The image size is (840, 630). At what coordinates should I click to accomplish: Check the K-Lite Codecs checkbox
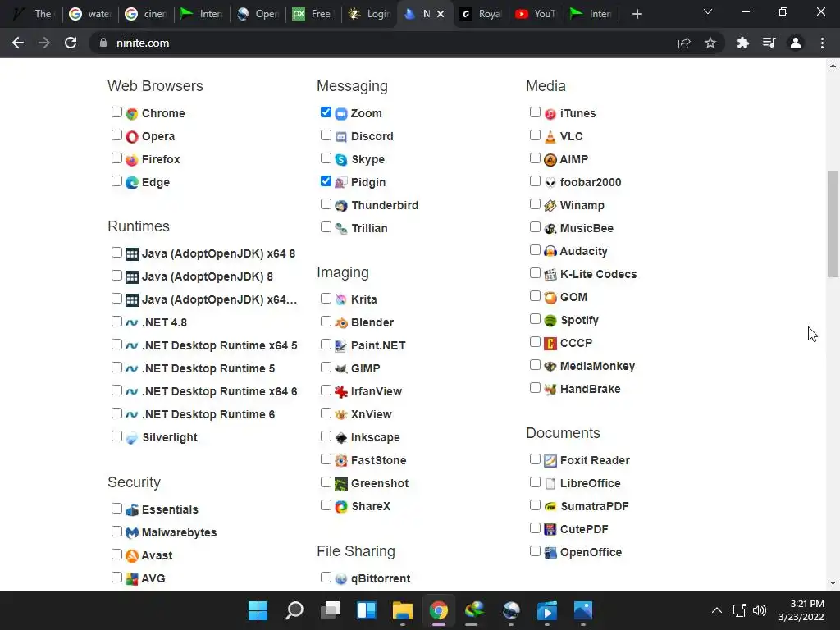(535, 272)
